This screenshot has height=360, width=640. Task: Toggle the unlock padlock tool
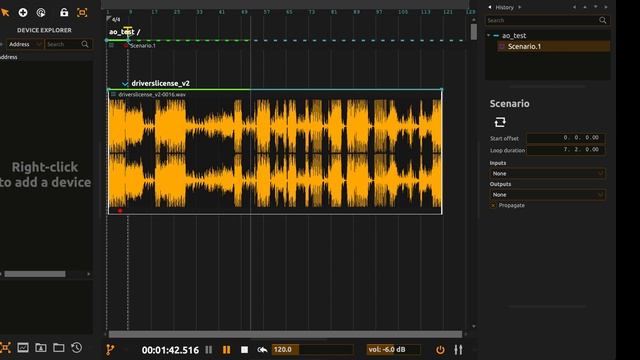pos(64,12)
